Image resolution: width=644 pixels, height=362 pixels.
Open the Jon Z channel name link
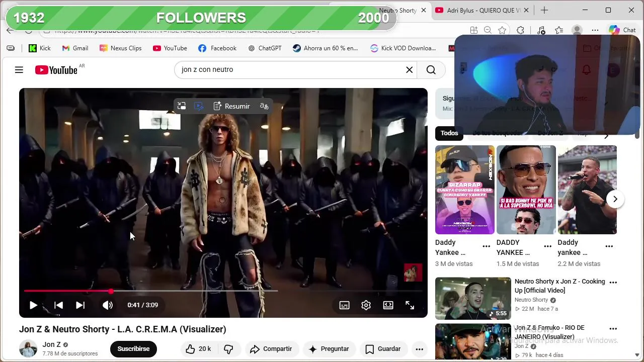click(51, 344)
